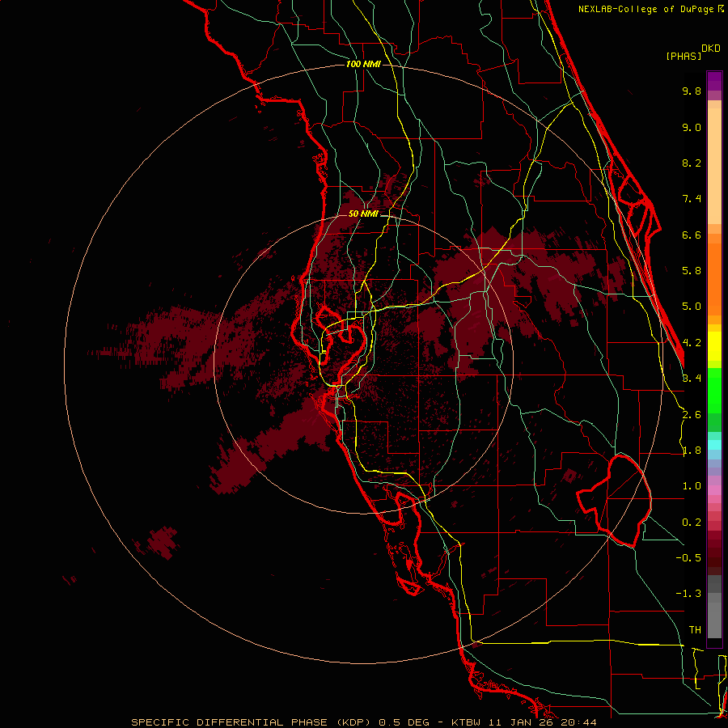The width and height of the screenshot is (728, 728).
Task: Click the -1.3 value on the color scale
Action: (688, 594)
